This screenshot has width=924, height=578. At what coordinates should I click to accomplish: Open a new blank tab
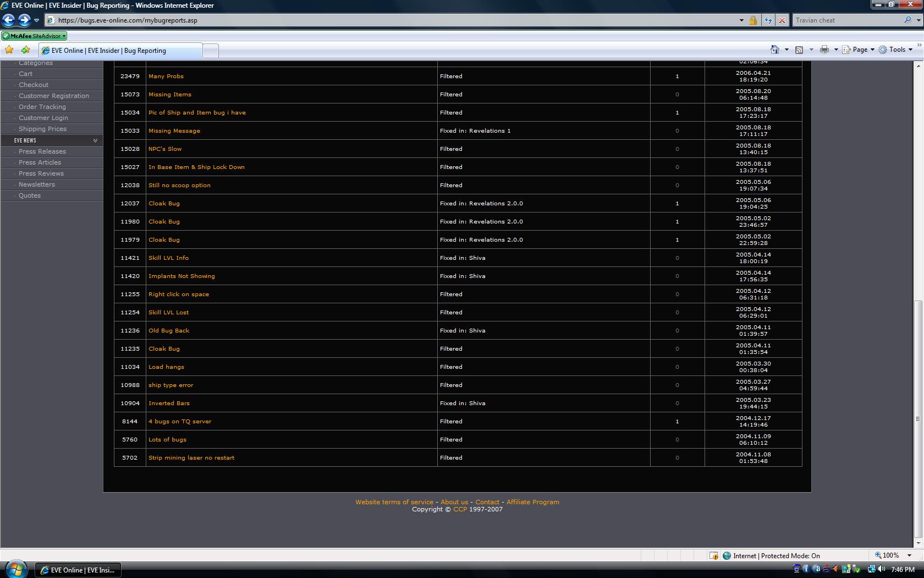211,51
